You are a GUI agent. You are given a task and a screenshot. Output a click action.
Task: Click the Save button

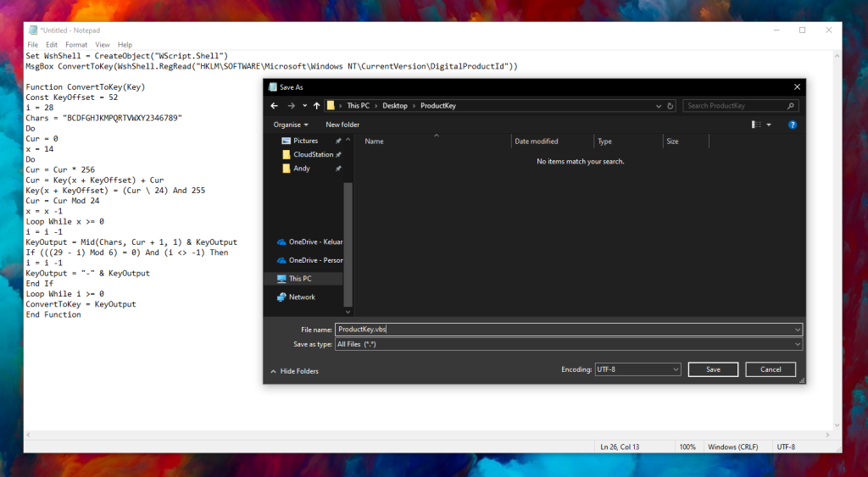coord(713,369)
